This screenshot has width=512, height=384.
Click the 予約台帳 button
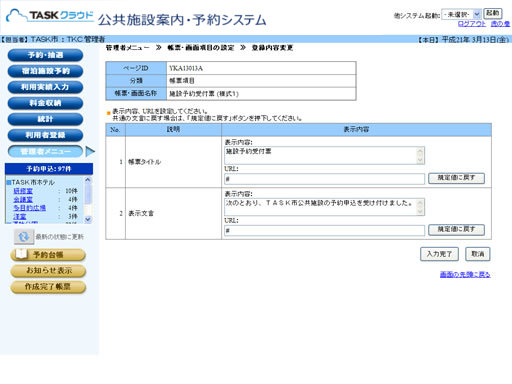48,255
